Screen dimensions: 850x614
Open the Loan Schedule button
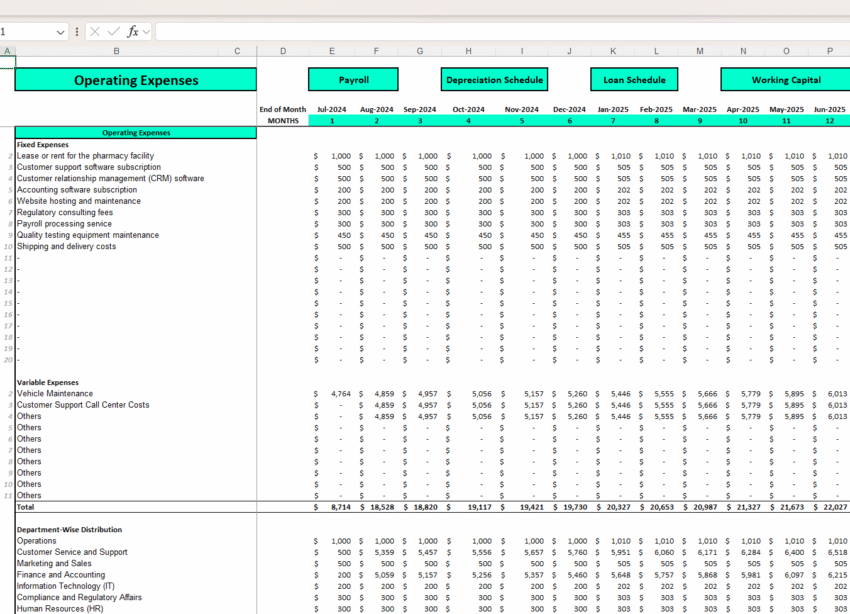(634, 80)
